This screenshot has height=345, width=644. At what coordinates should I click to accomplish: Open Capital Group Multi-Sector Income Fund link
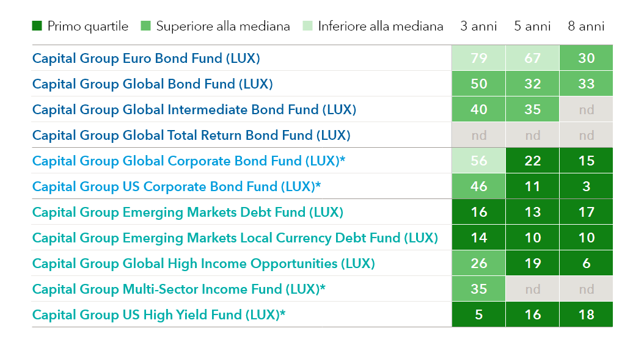pos(178,289)
